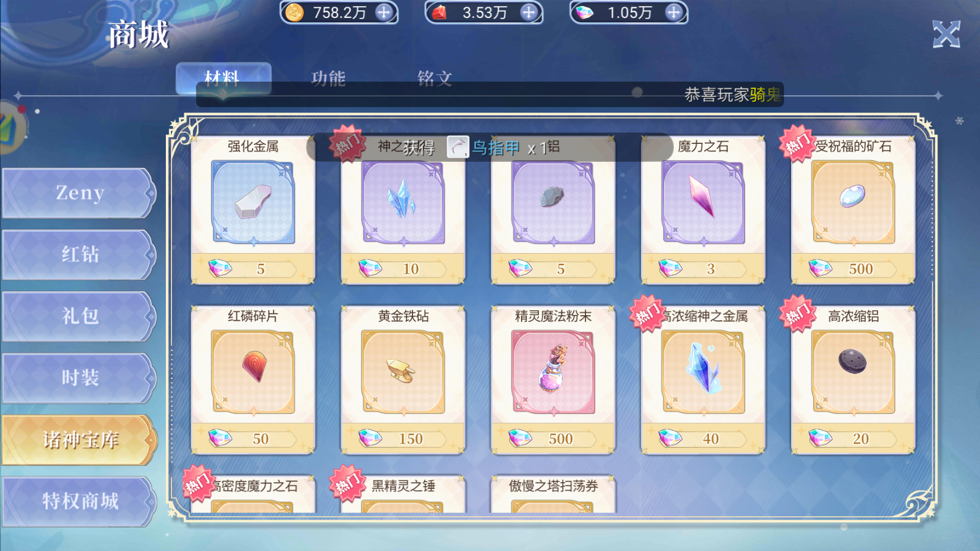Open the 礼包 gift pack category

(79, 316)
